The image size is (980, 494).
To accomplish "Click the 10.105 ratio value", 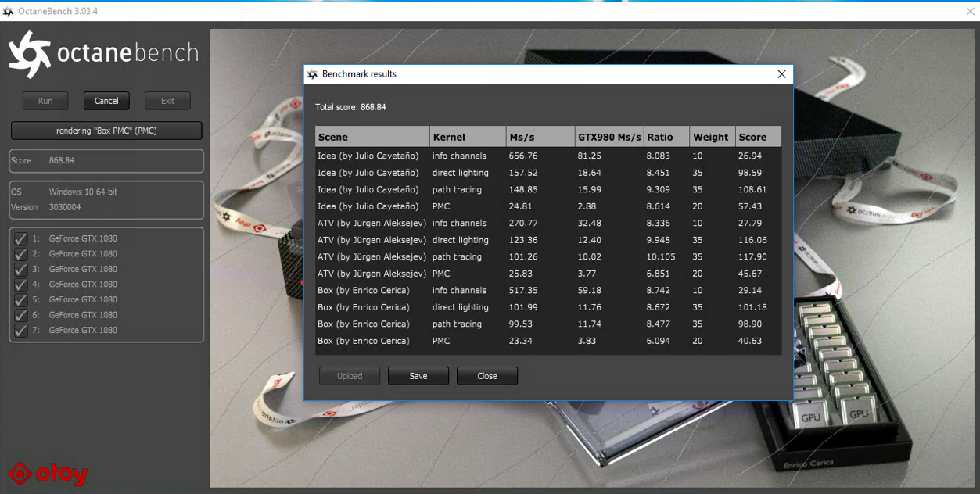I will [661, 256].
